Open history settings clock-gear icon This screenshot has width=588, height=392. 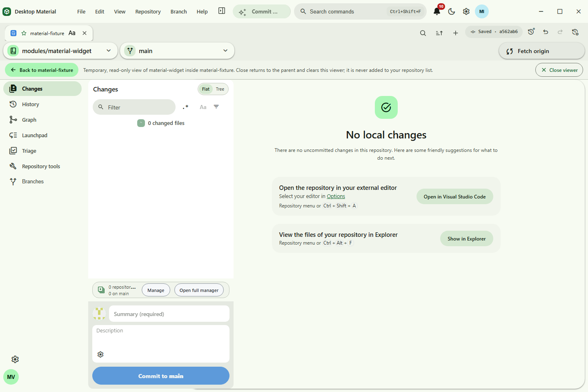(575, 31)
